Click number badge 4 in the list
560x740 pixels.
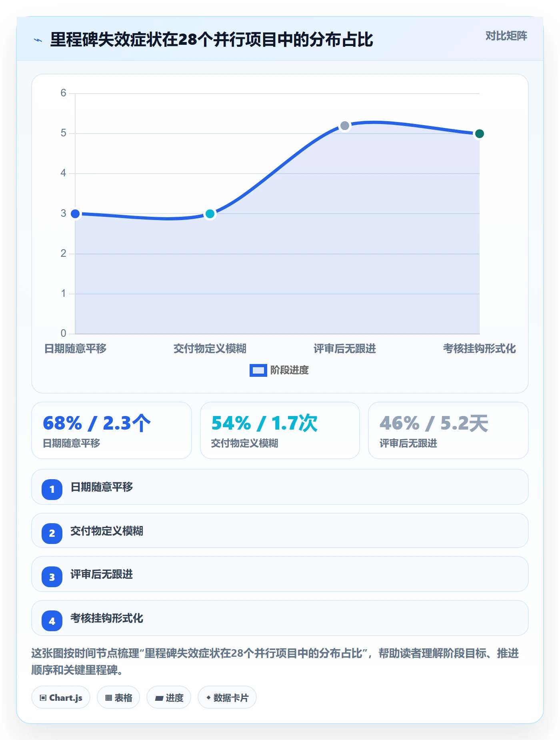click(x=52, y=621)
